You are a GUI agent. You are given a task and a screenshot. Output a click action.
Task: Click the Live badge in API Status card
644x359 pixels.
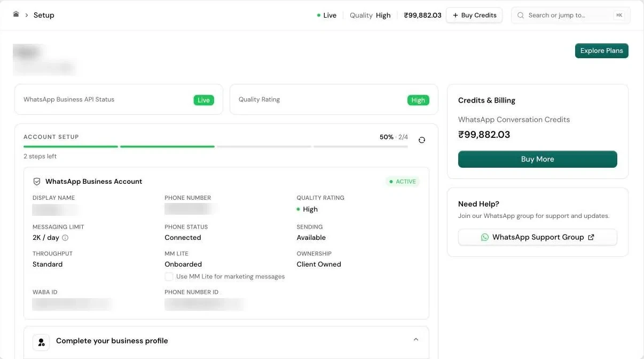pyautogui.click(x=203, y=100)
